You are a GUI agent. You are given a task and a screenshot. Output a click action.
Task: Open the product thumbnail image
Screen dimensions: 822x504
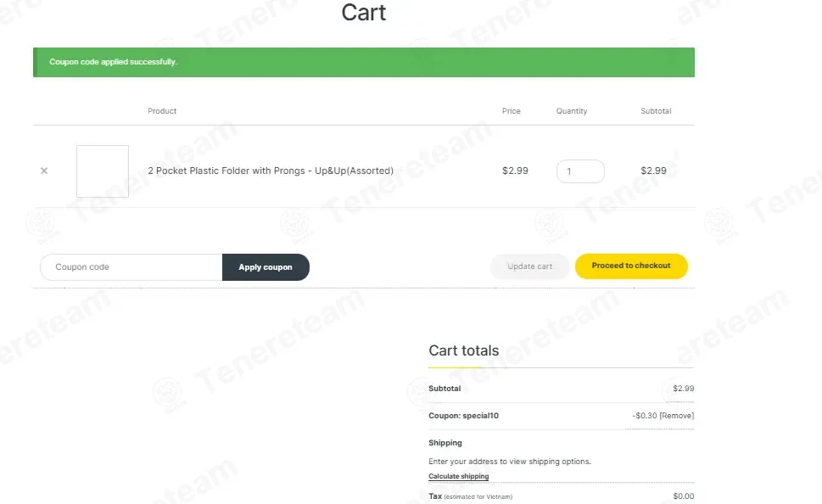(x=103, y=171)
